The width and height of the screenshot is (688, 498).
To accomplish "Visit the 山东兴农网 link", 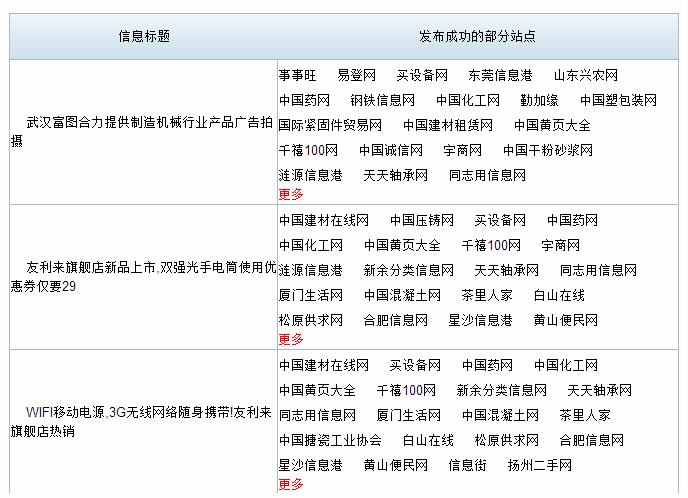I will click(585, 75).
